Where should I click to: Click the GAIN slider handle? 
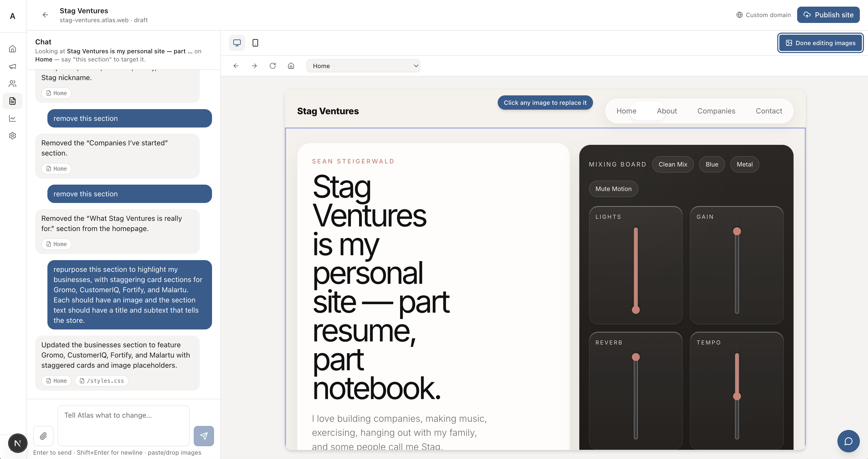pos(737,231)
